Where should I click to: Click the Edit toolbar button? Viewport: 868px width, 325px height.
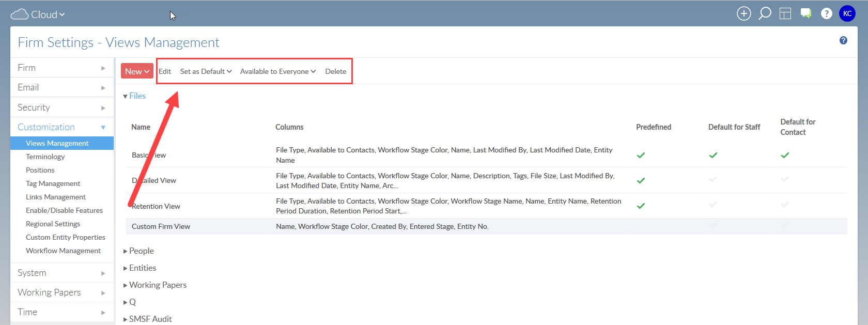[x=165, y=71]
